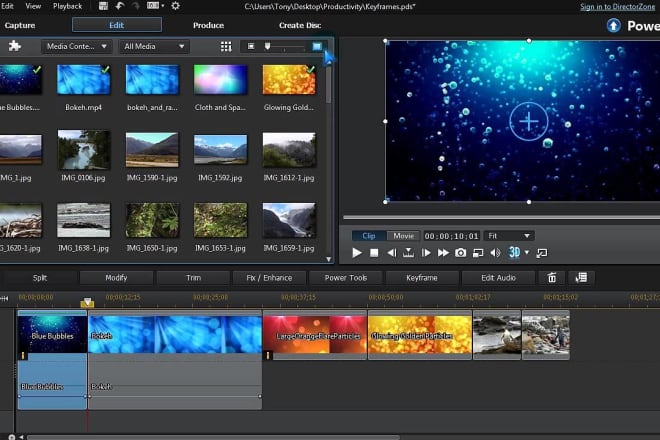Select large thumbnail size icon
Screen dimensions: 660x440
tap(317, 46)
